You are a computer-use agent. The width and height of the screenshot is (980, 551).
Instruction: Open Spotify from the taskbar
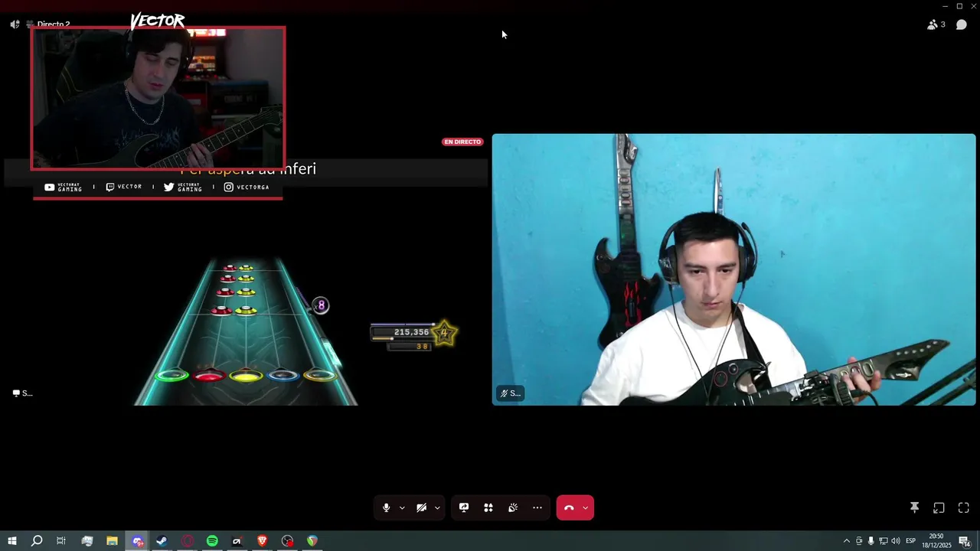click(x=212, y=541)
